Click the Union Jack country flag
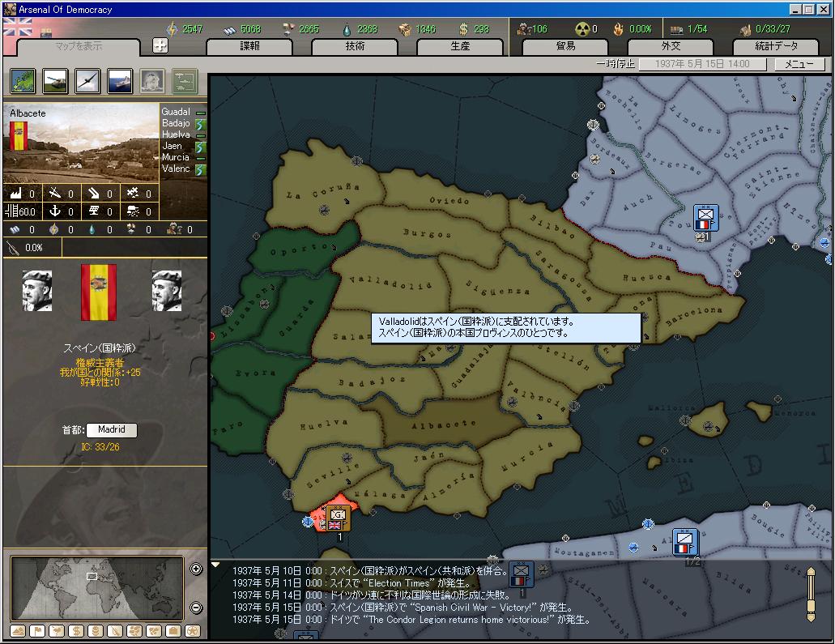The image size is (835, 644). [18, 28]
